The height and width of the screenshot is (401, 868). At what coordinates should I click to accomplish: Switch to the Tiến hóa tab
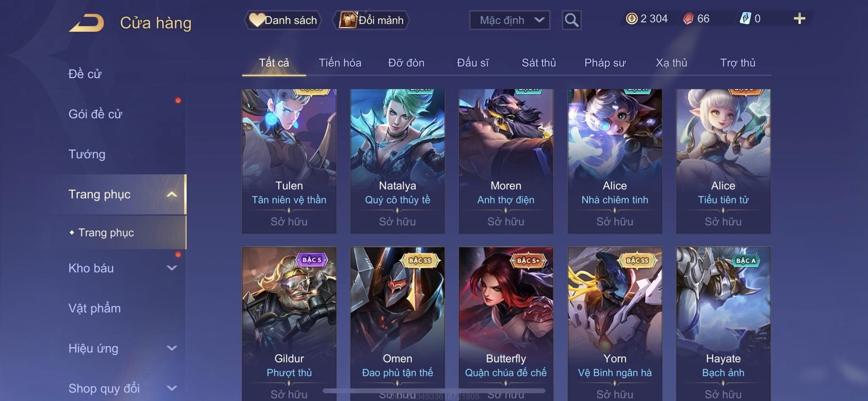340,63
